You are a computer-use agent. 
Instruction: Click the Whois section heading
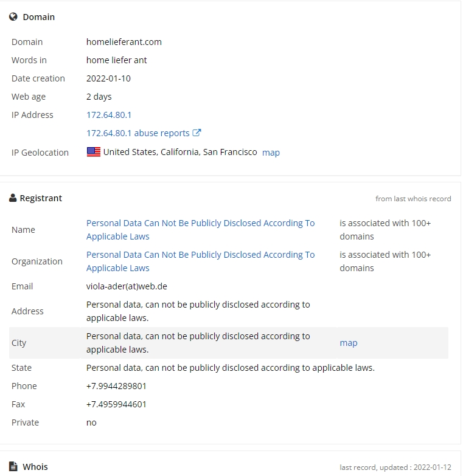click(35, 467)
